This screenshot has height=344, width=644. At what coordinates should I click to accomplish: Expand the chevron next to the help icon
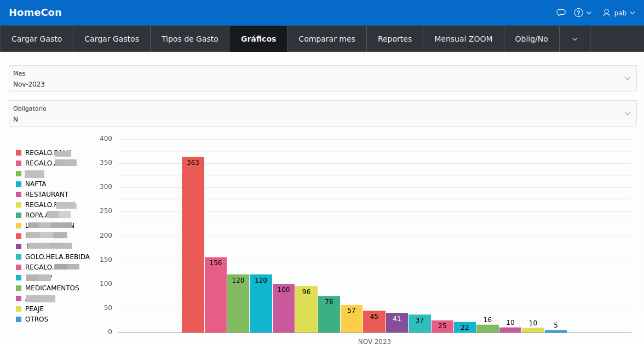[589, 12]
